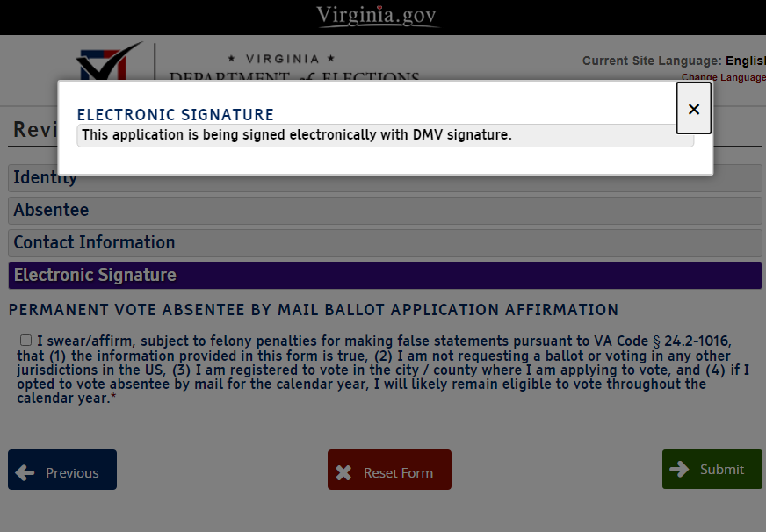
Task: Click the DMV signature message in dialog
Action: (x=296, y=135)
